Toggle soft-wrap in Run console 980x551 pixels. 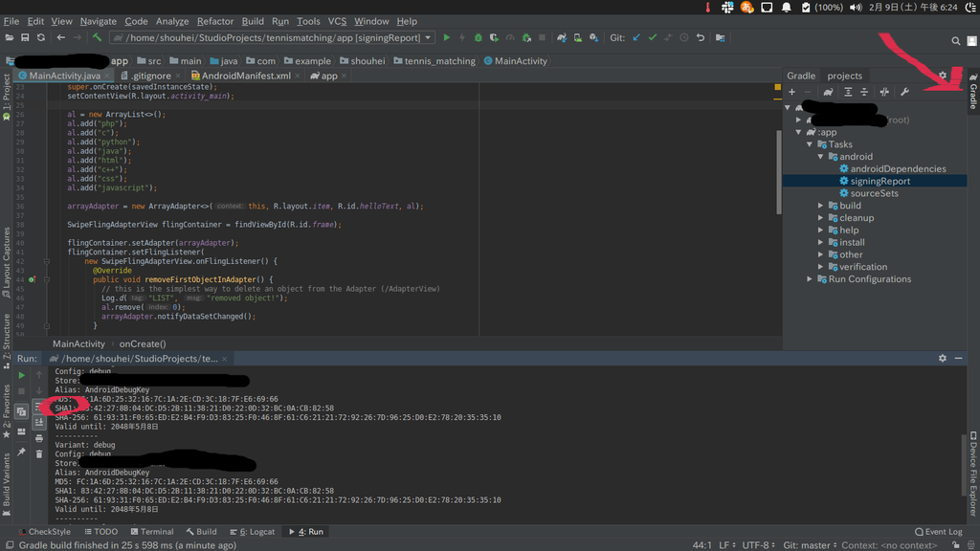coord(38,407)
